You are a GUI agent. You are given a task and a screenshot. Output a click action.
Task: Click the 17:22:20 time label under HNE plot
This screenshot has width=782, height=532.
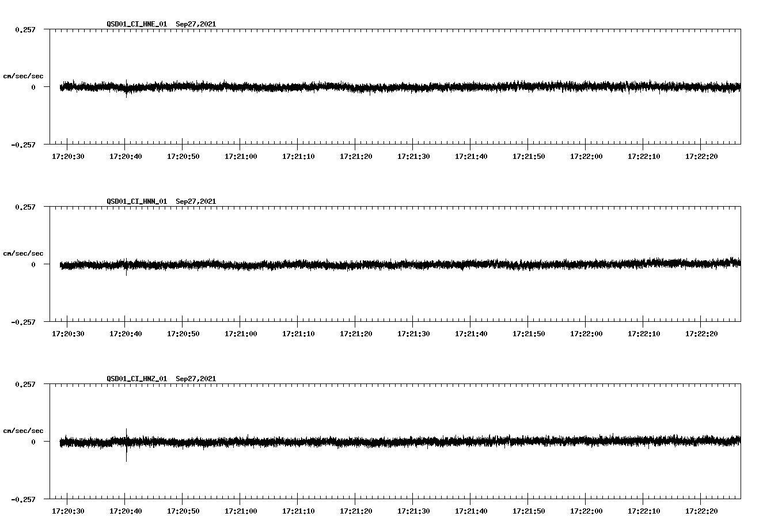coord(701,157)
